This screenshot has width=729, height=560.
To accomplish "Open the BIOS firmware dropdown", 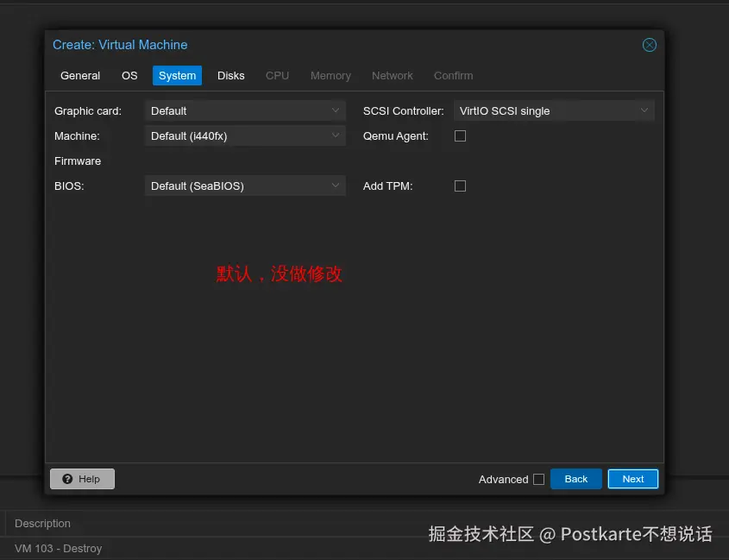I will click(245, 186).
